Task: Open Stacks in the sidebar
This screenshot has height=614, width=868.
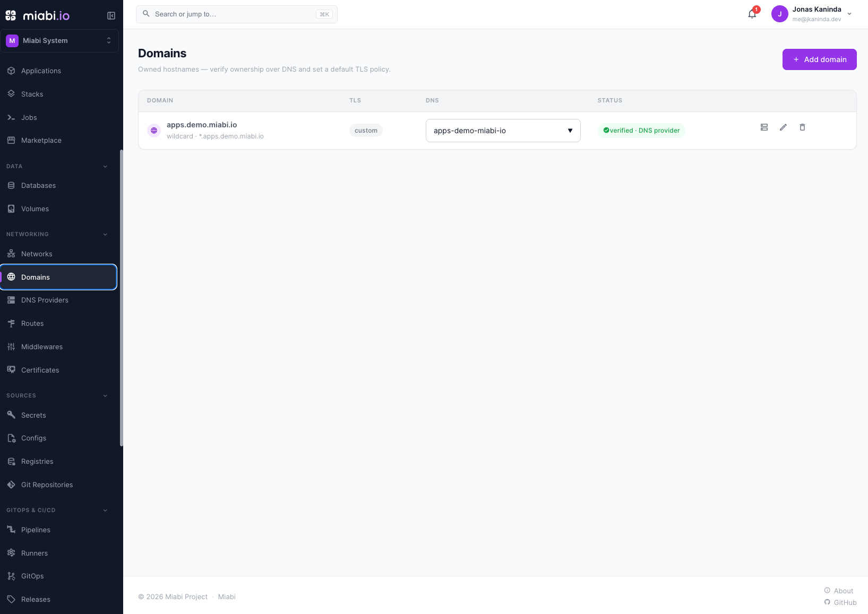Action: (x=58, y=94)
